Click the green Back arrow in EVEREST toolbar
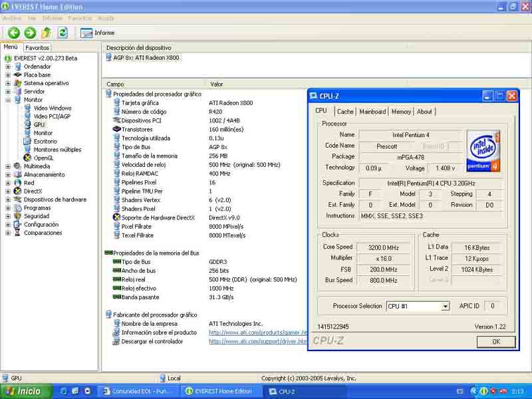Image resolution: width=532 pixels, height=399 pixels. pyautogui.click(x=13, y=33)
